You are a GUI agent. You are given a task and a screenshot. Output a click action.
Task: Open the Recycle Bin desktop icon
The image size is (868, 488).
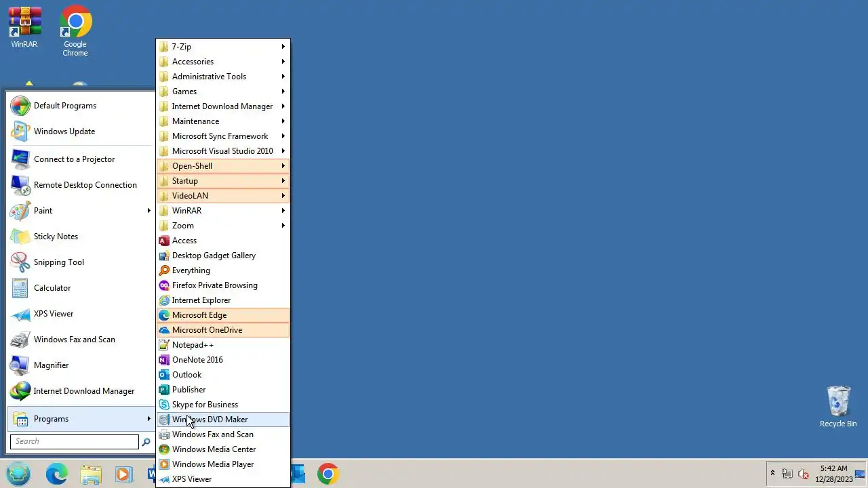[838, 407]
